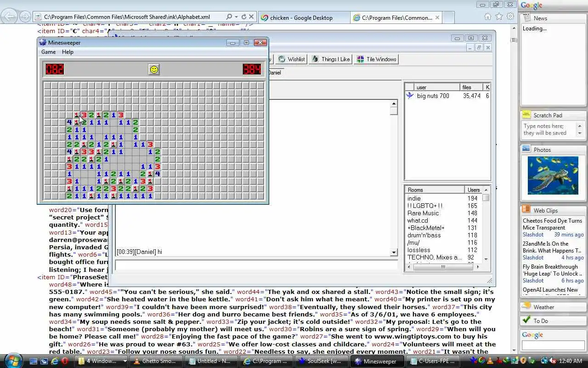Click the 12:40 AM system clock
588x368 pixels.
571,361
